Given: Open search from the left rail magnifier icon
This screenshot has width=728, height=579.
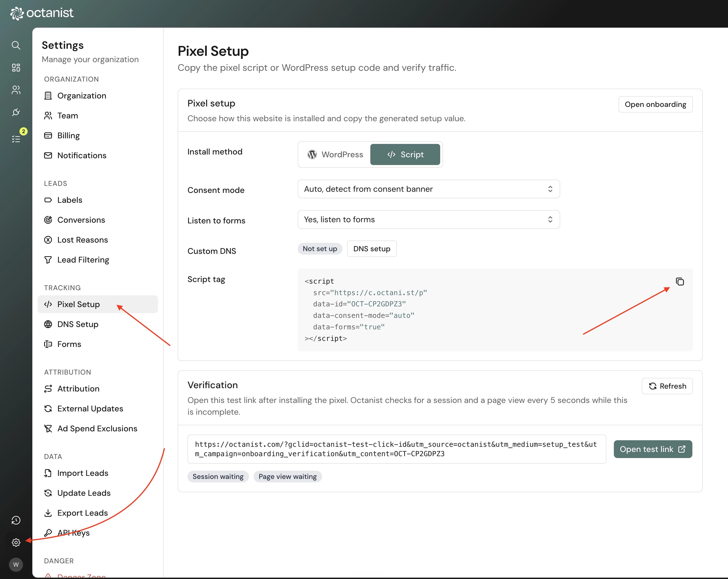Looking at the screenshot, I should tap(16, 45).
